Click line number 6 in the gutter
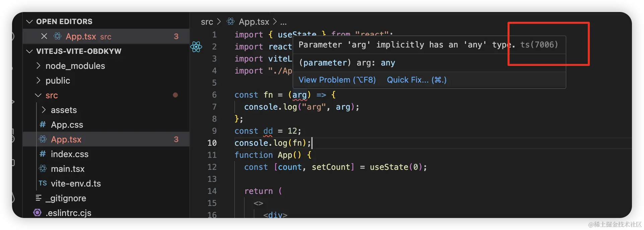The height and width of the screenshot is (230, 644). [x=214, y=95]
